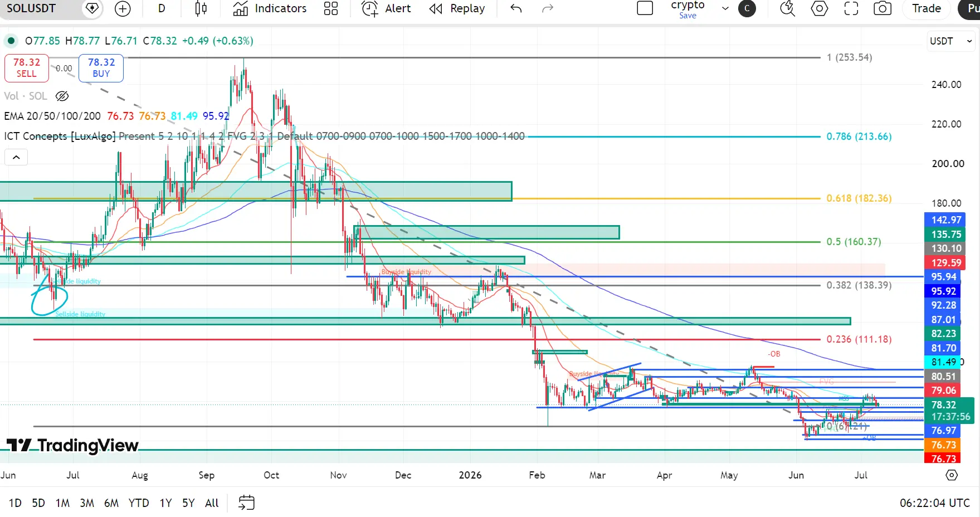Screen dimensions: 980x517
Task: Open the user profile C avatar
Action: [747, 8]
